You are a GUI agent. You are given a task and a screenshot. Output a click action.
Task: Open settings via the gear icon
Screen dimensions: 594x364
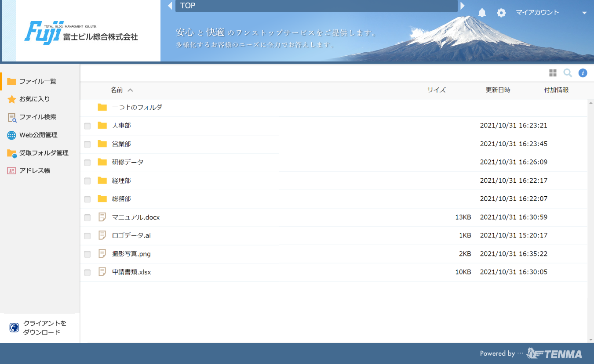point(501,13)
